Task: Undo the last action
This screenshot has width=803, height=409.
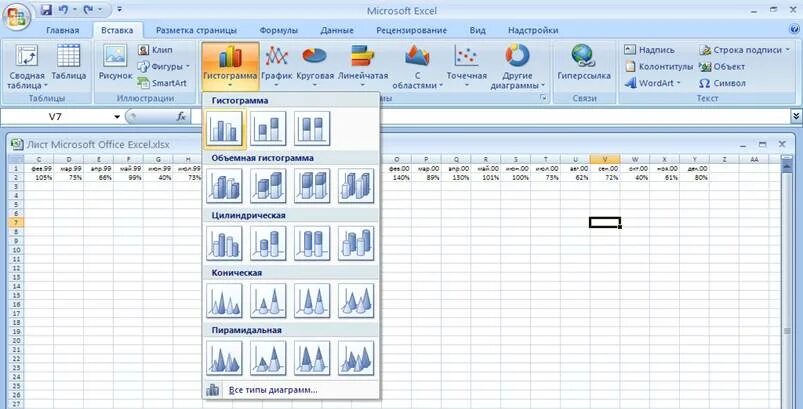Action: pos(63,9)
